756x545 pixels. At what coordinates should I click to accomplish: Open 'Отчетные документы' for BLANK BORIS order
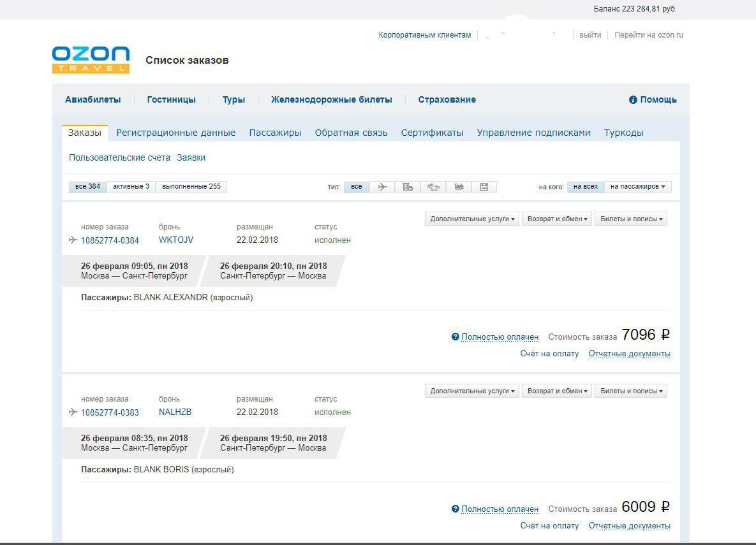[629, 526]
